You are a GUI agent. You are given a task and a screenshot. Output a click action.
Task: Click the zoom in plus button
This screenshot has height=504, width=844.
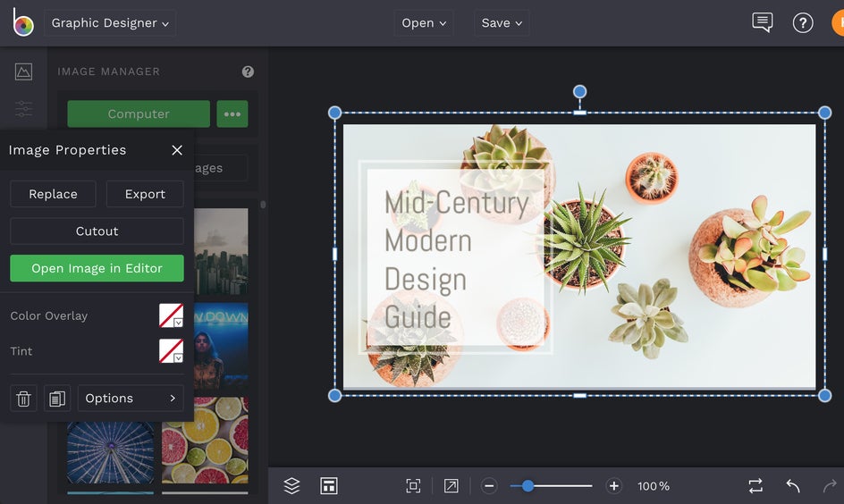613,486
